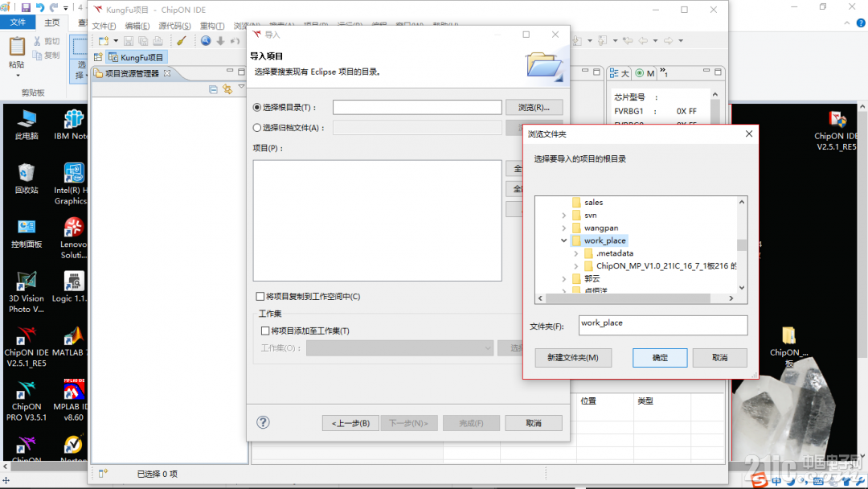Viewport: 868px width, 489px height.
Task: Expand the 郭云 folder node
Action: click(x=564, y=278)
